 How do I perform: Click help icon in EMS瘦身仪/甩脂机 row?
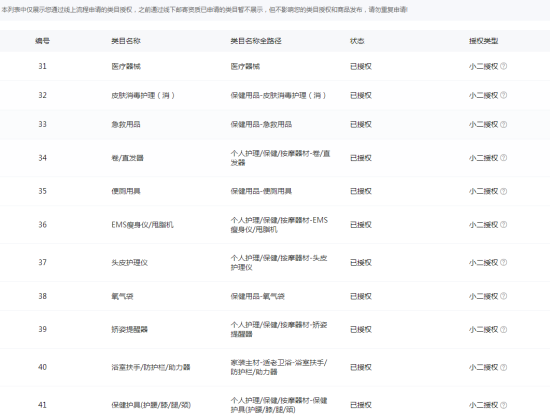(503, 224)
